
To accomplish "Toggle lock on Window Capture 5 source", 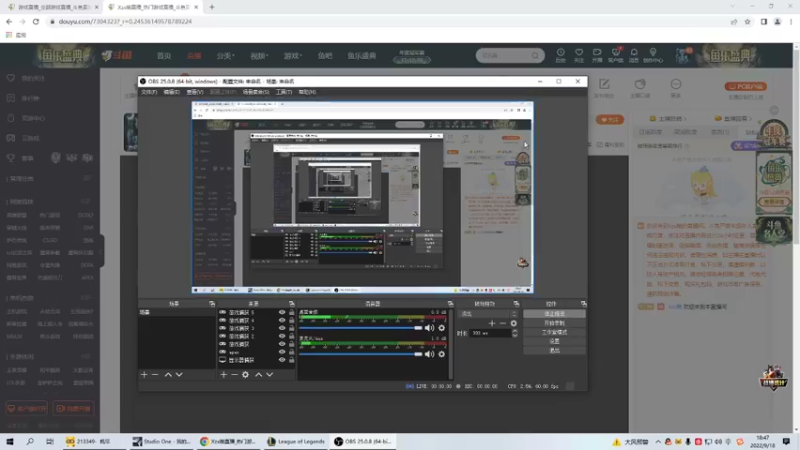I will tap(292, 312).
